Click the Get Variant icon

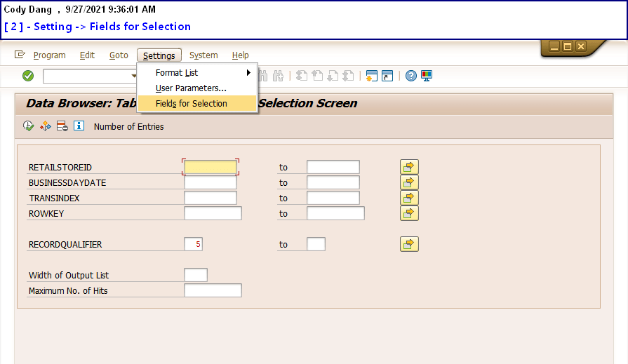pos(46,126)
